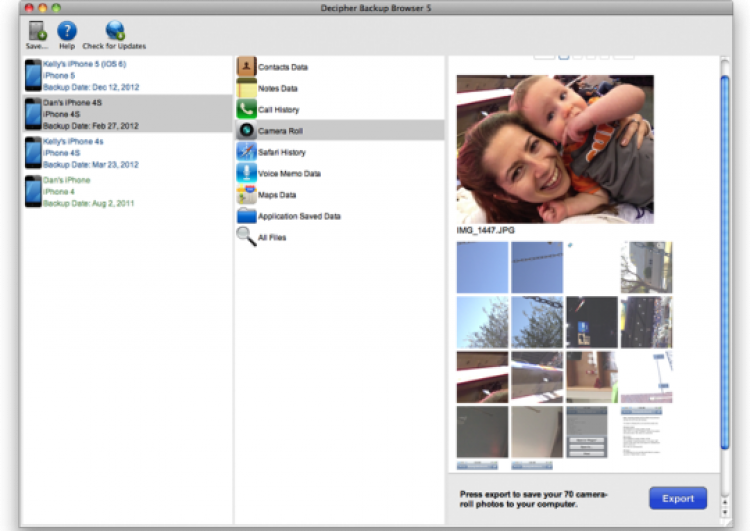Select the gray phone menu screenshot thumbnail
750x531 pixels.
pos(587,432)
